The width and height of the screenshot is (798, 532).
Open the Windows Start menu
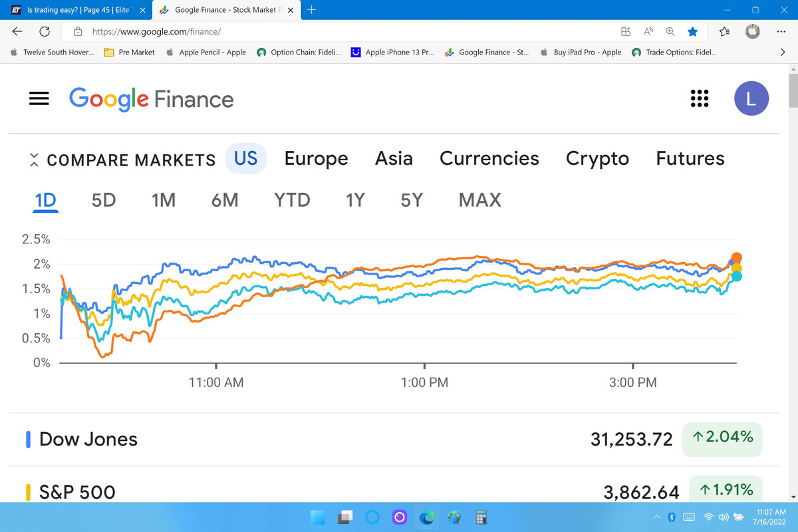318,517
